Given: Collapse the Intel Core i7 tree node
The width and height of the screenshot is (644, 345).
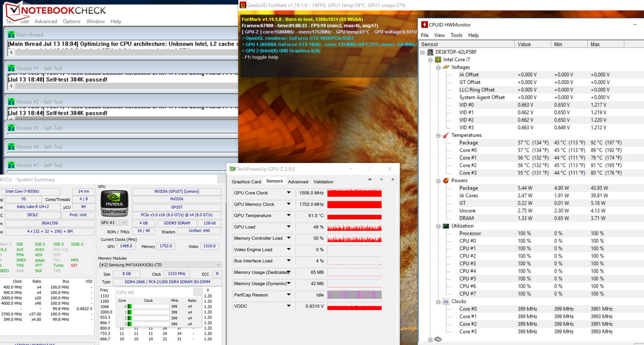Looking at the screenshot, I should pos(430,60).
